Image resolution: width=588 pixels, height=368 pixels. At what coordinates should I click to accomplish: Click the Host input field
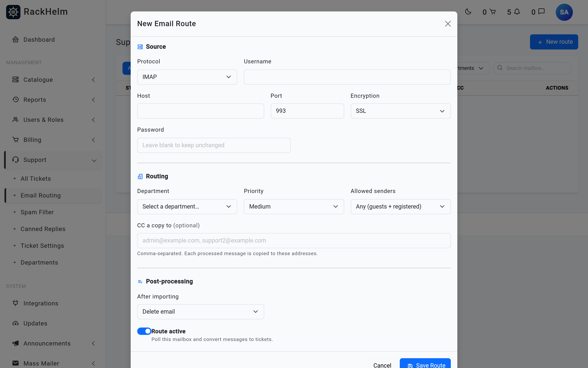(200, 111)
